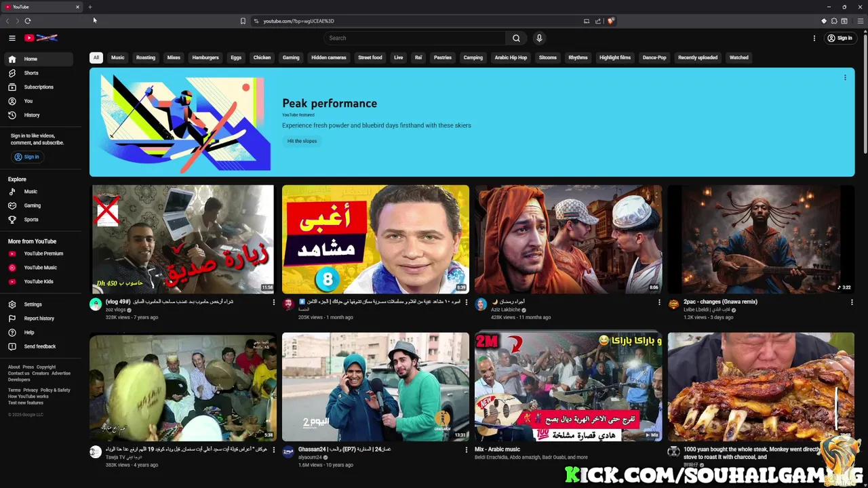Open the You section
This screenshot has width=868, height=488.
[x=38, y=101]
